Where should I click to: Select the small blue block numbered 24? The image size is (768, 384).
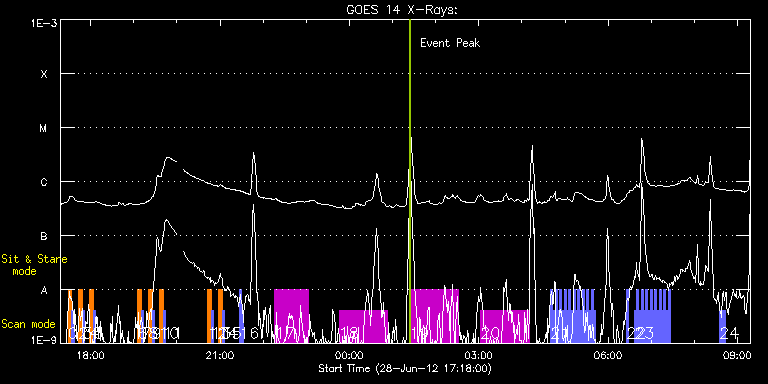pyautogui.click(x=723, y=326)
